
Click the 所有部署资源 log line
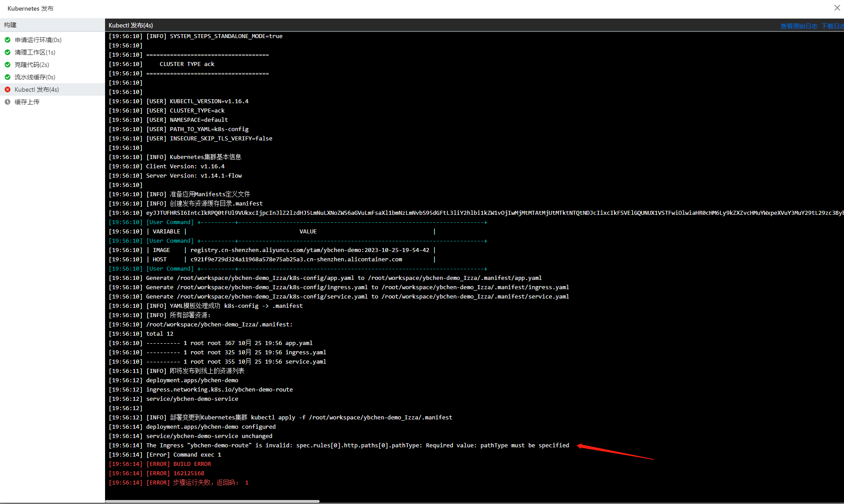pos(160,315)
